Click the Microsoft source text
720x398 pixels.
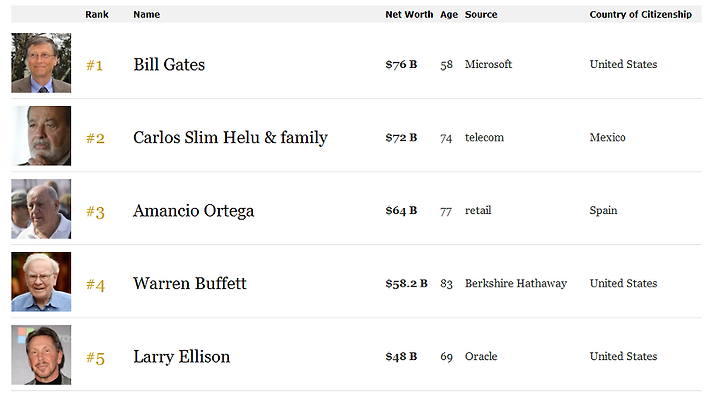[488, 64]
